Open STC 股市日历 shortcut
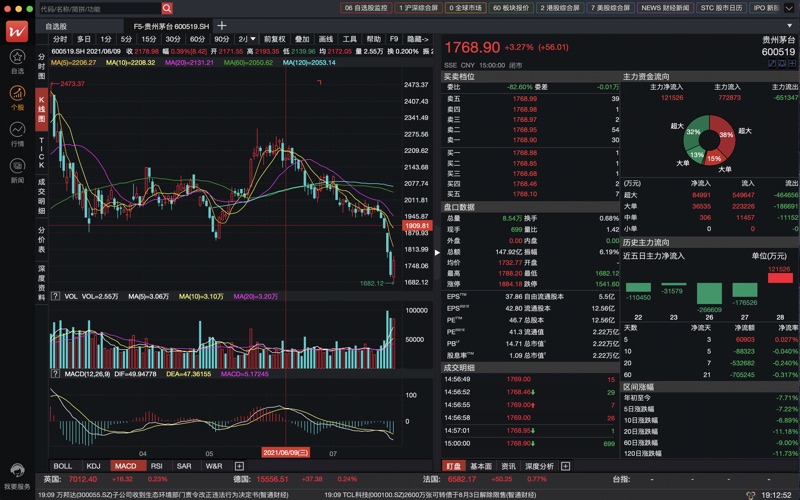 tap(721, 8)
